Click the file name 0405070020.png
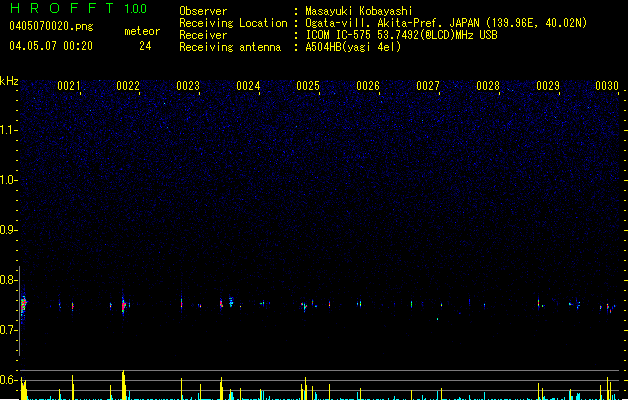The height and width of the screenshot is (400, 629). pos(51,26)
